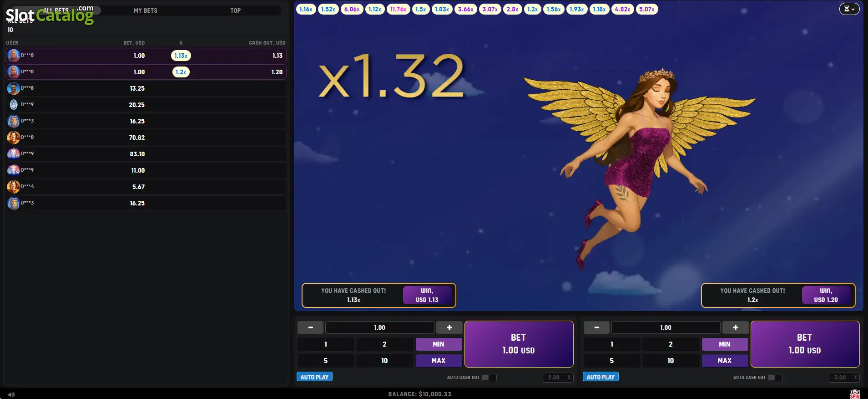Click the Top Spin logo icon

tap(855, 394)
